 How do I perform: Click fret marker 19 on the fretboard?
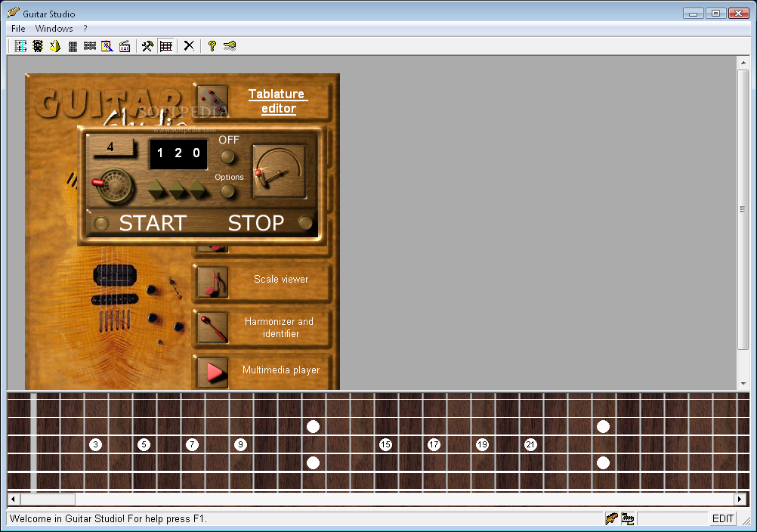pyautogui.click(x=482, y=444)
